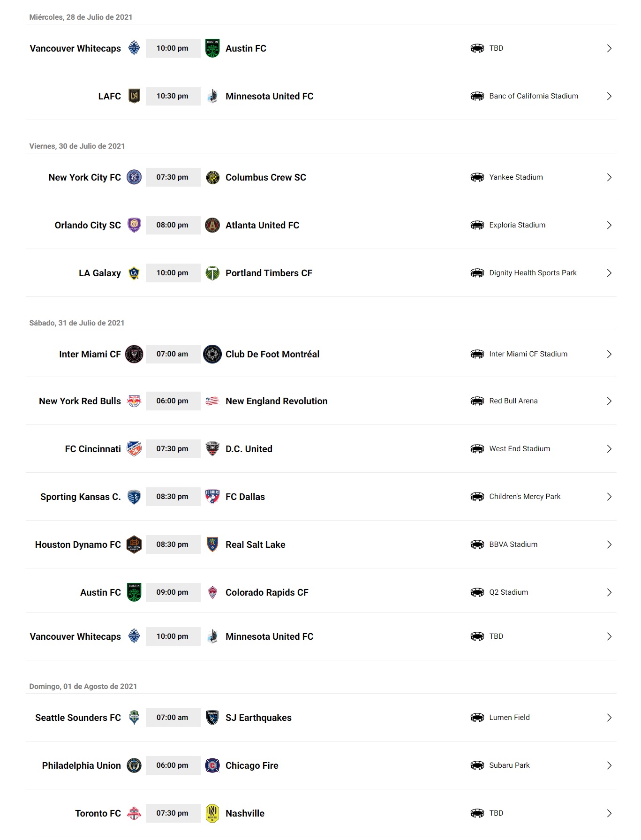Click the 08:30 pm kickoff for Sporting Kansas C.
Image resolution: width=641 pixels, height=840 pixels.
click(173, 497)
